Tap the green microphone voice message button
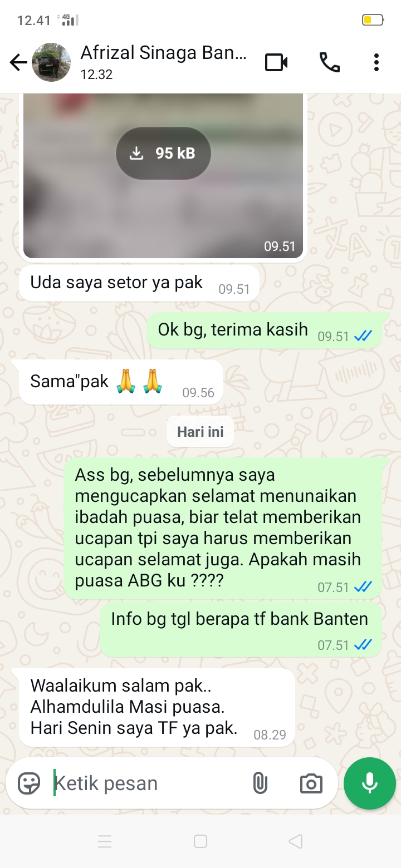The width and height of the screenshot is (401, 868). point(370,783)
